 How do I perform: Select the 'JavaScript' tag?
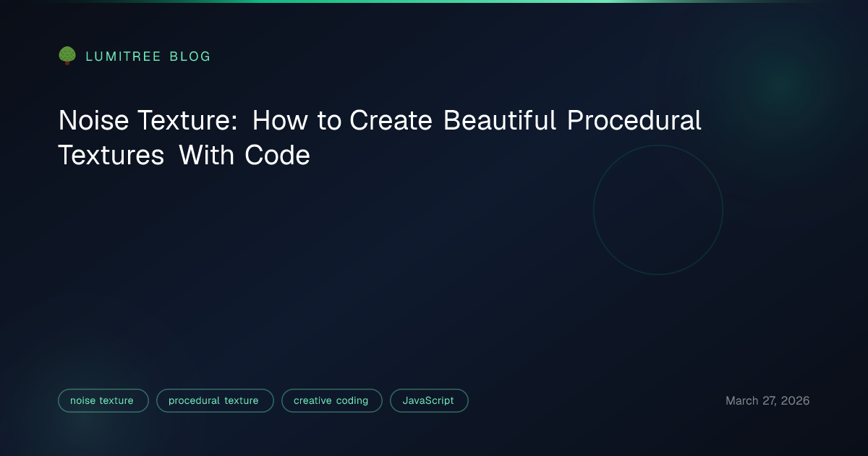click(x=429, y=400)
